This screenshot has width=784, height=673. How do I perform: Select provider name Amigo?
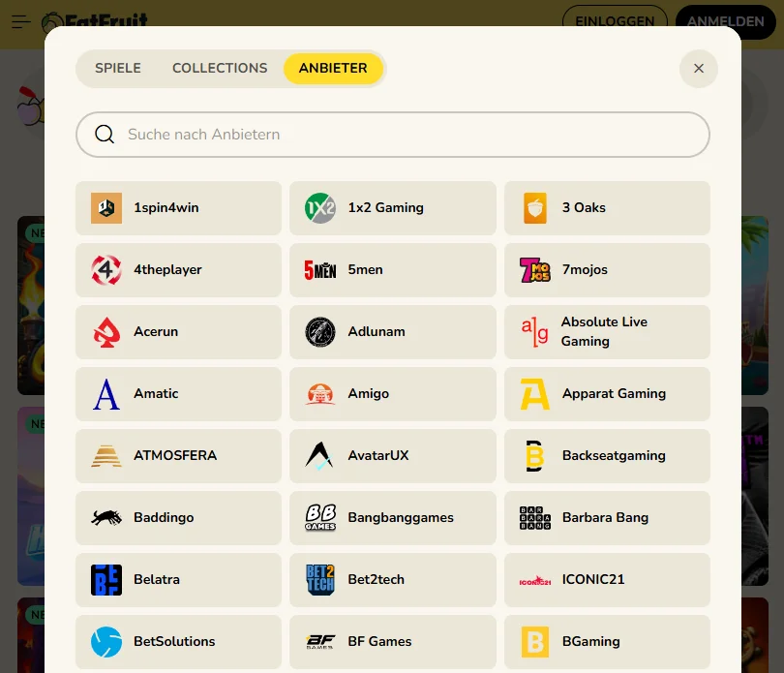coord(369,394)
